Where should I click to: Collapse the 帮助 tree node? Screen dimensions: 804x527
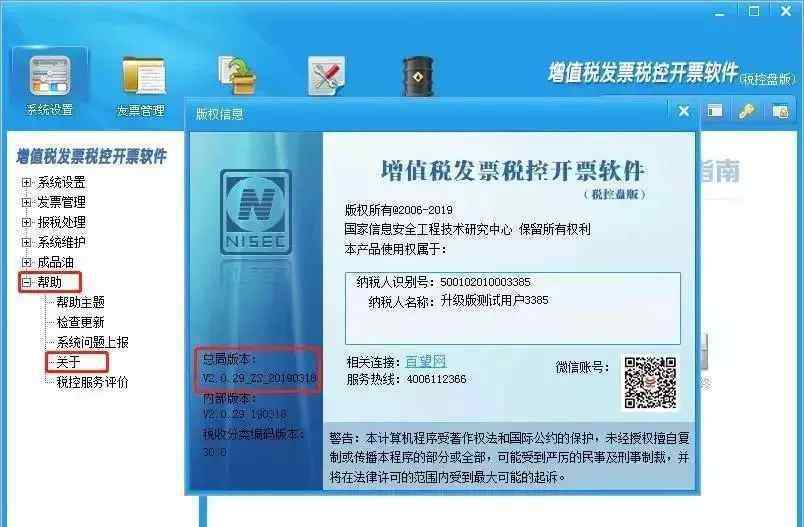[x=27, y=282]
